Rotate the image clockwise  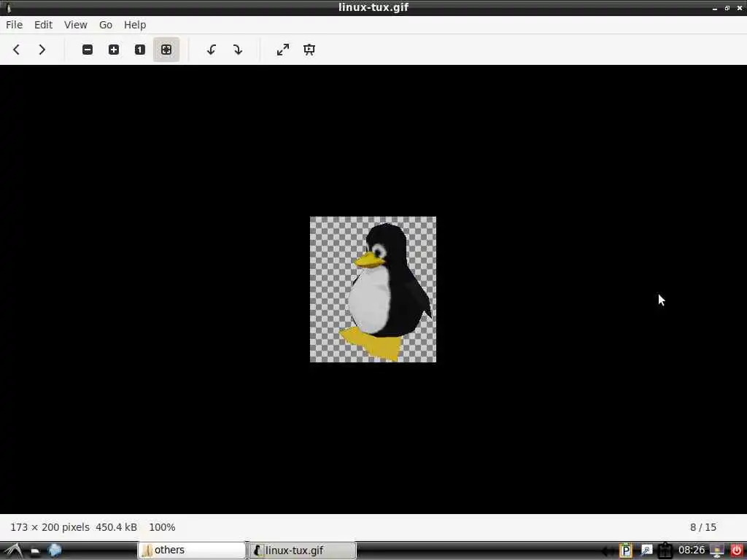point(238,50)
